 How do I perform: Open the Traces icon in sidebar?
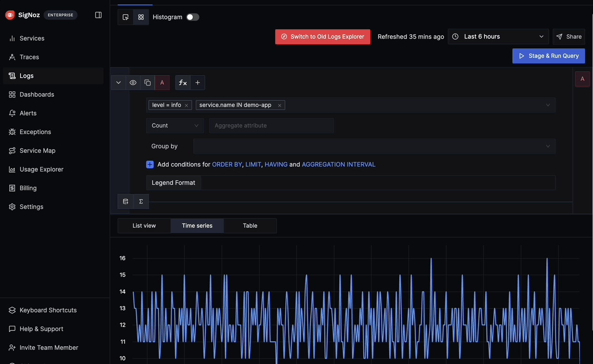pyautogui.click(x=12, y=57)
